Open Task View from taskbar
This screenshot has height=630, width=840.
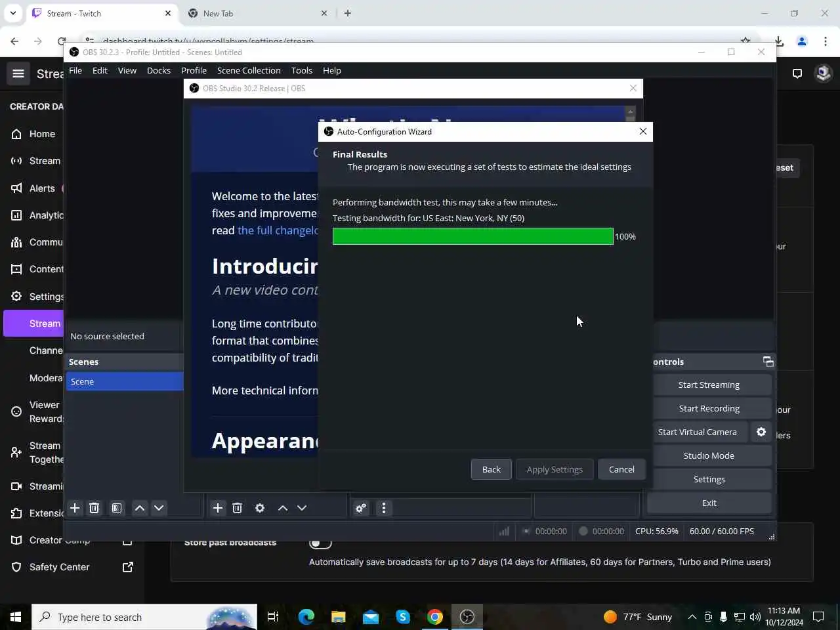click(273, 617)
